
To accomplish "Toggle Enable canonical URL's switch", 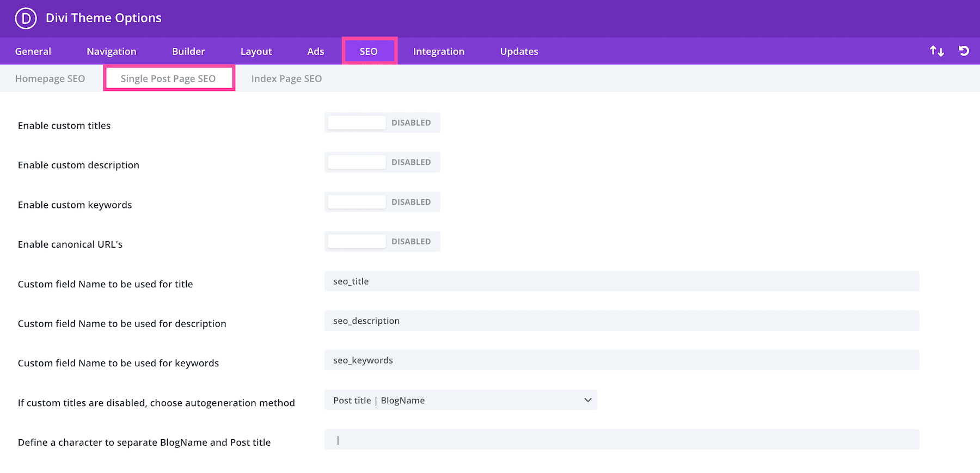I will point(382,242).
